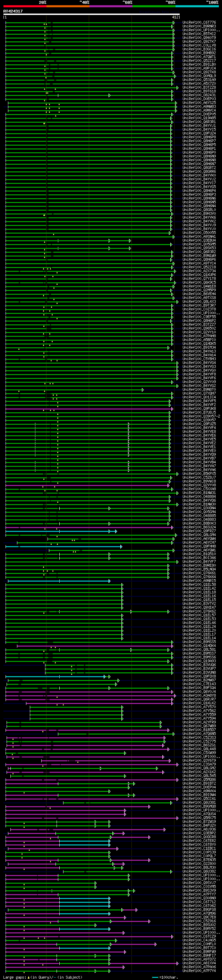The image size is (222, 980).
Task: Select hit label UniRef100_Q9FHH8
Action: [199, 546]
